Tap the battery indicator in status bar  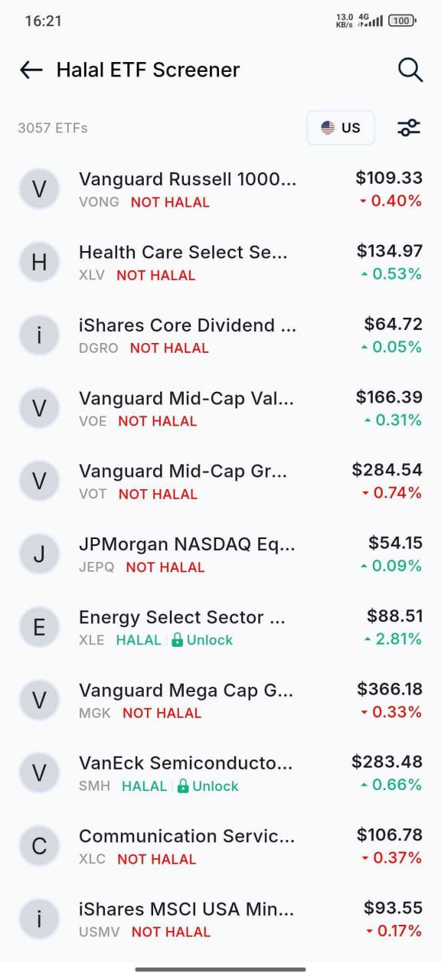pos(402,21)
